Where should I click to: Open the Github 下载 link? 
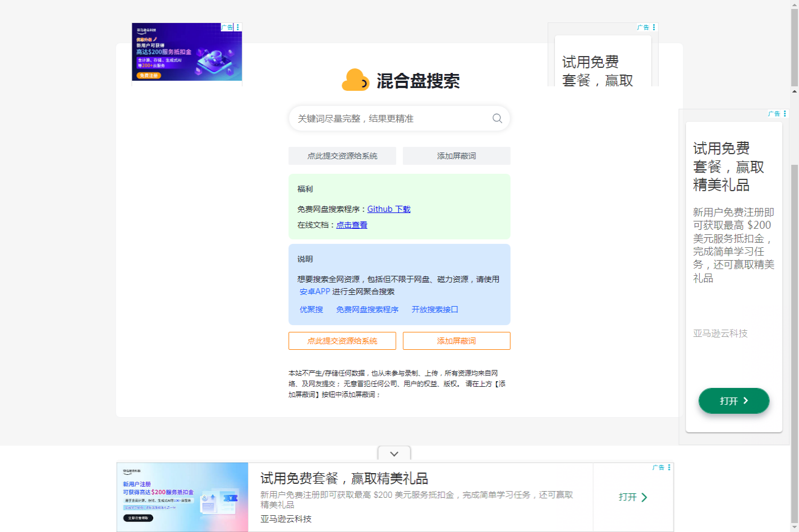click(x=389, y=209)
